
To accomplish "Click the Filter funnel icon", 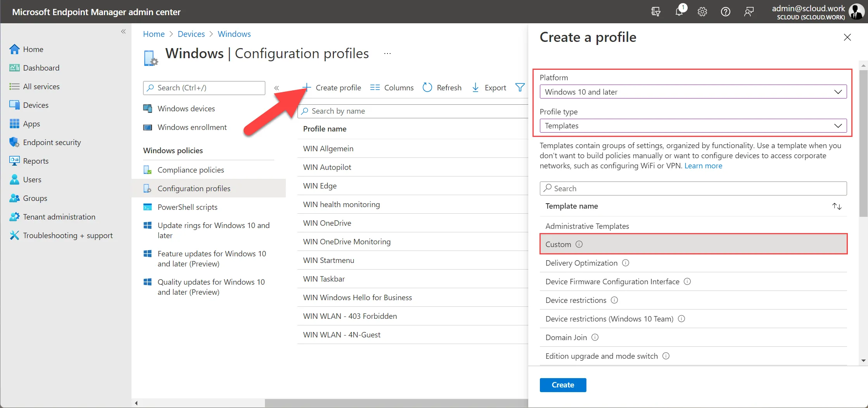I will 520,88.
